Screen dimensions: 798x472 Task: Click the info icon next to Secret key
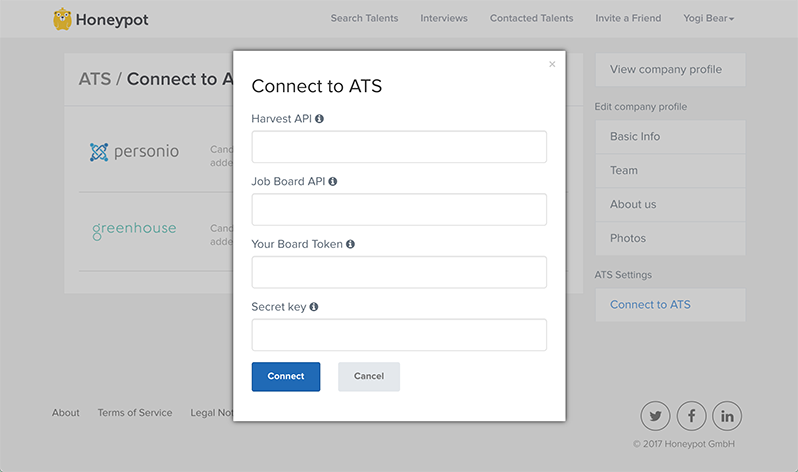click(314, 307)
